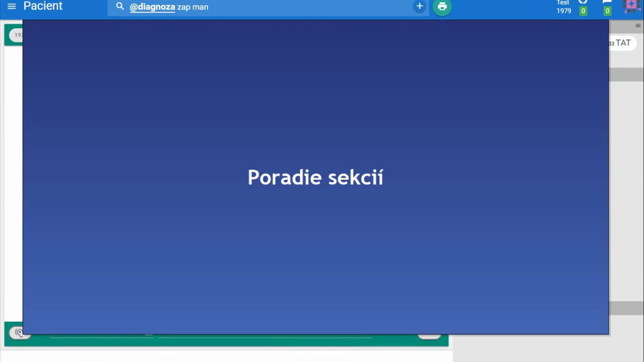Click the small menu lines icon in right panel
Screen dimensions: 644x362
(638, 26)
